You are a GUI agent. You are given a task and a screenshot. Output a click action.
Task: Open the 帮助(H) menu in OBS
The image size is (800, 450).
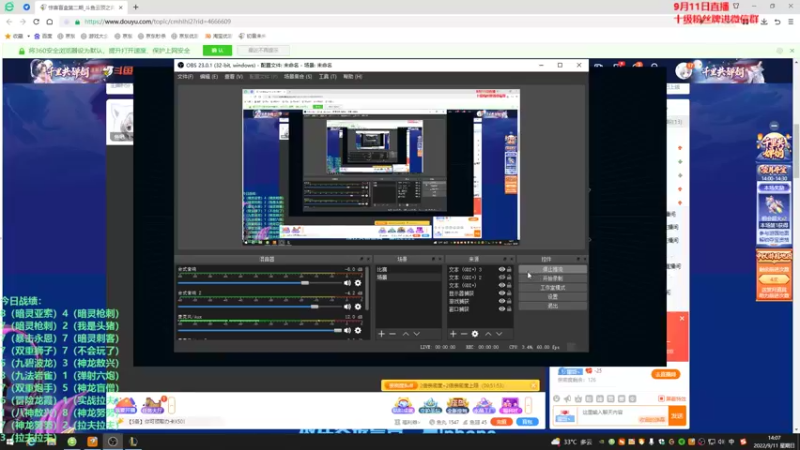353,77
